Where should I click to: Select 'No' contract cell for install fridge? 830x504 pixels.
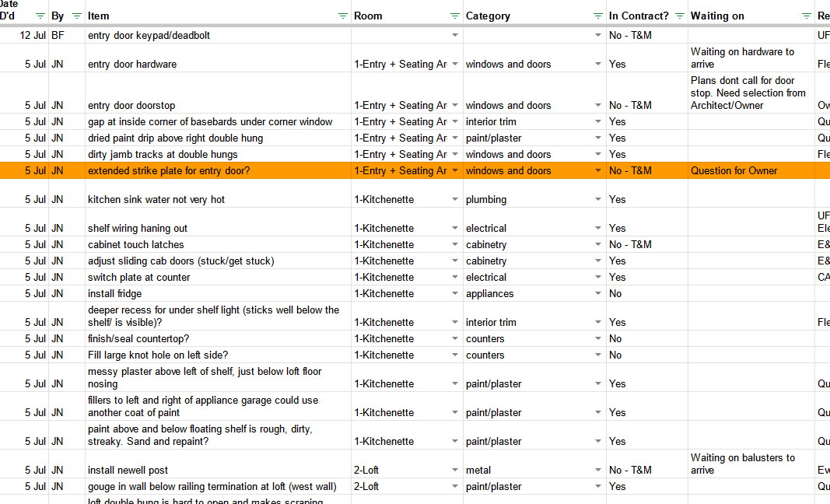tap(647, 293)
